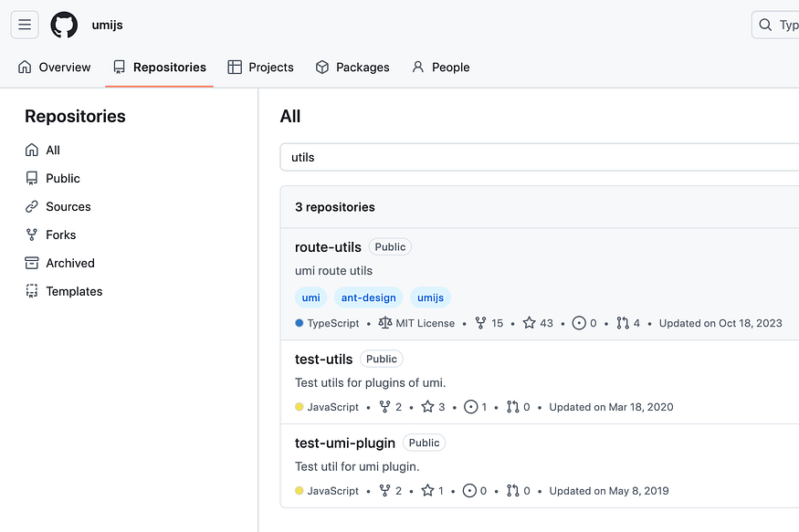
Task: Select Templates in repositories sidebar
Action: pyautogui.click(x=74, y=291)
